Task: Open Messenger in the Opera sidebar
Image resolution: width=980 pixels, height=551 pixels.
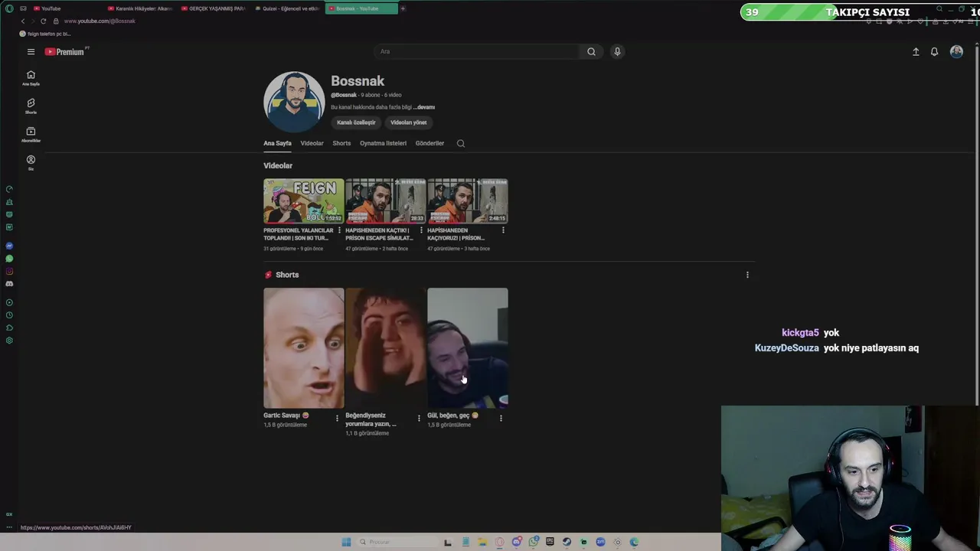Action: (9, 246)
